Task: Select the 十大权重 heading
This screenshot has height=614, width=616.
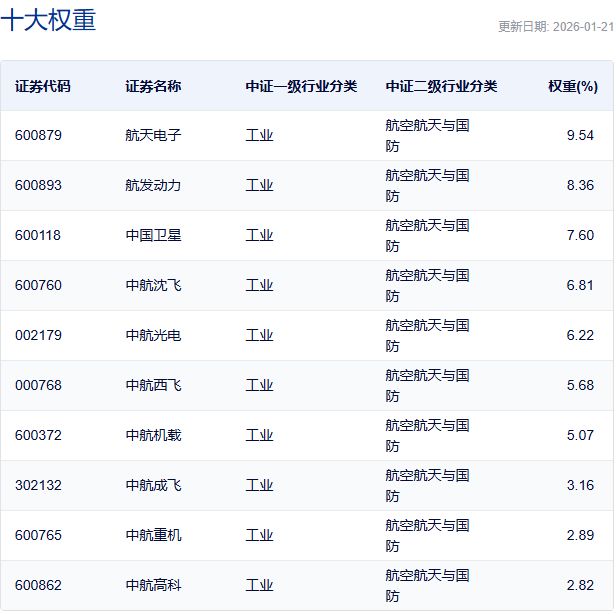Action: tap(48, 20)
